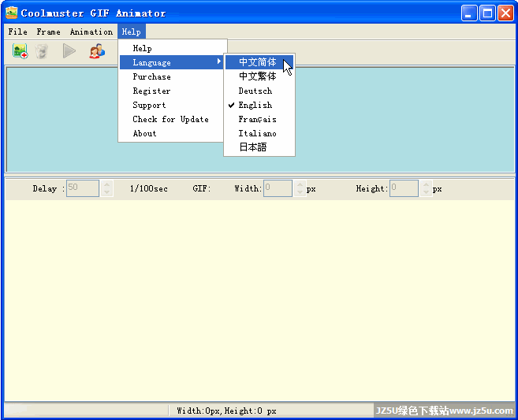This screenshot has height=420, width=518.
Task: Select the checked English language option
Action: coord(259,105)
